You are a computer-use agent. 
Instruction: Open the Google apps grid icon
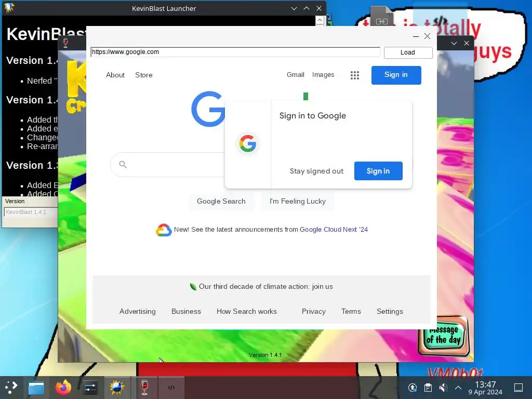tap(354, 75)
